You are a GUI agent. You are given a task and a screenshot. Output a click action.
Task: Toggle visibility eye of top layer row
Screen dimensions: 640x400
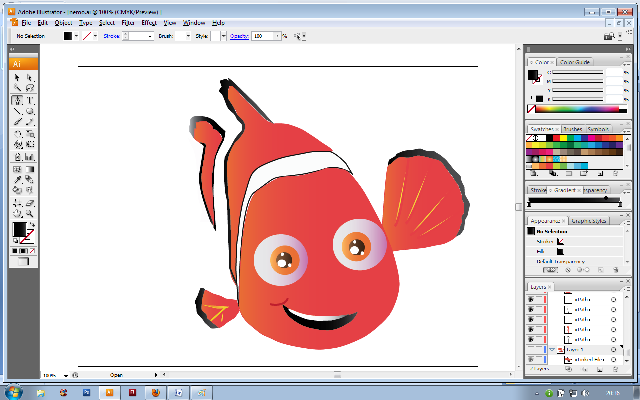coord(532,298)
